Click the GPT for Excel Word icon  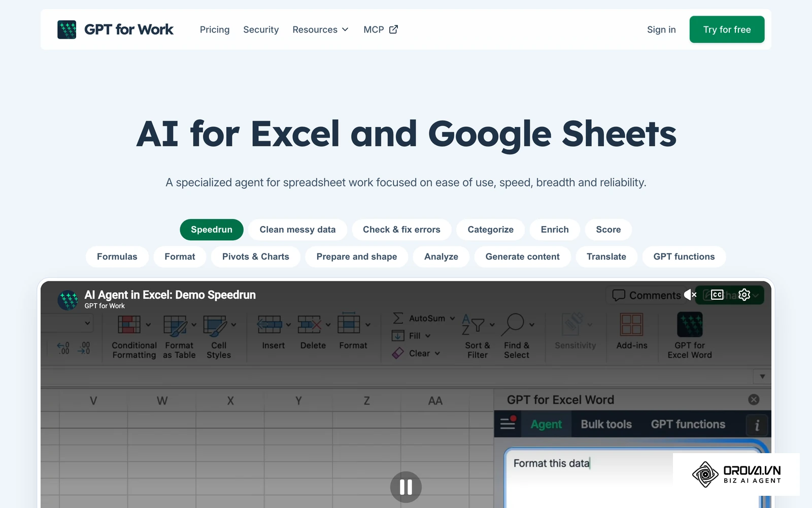pos(690,325)
